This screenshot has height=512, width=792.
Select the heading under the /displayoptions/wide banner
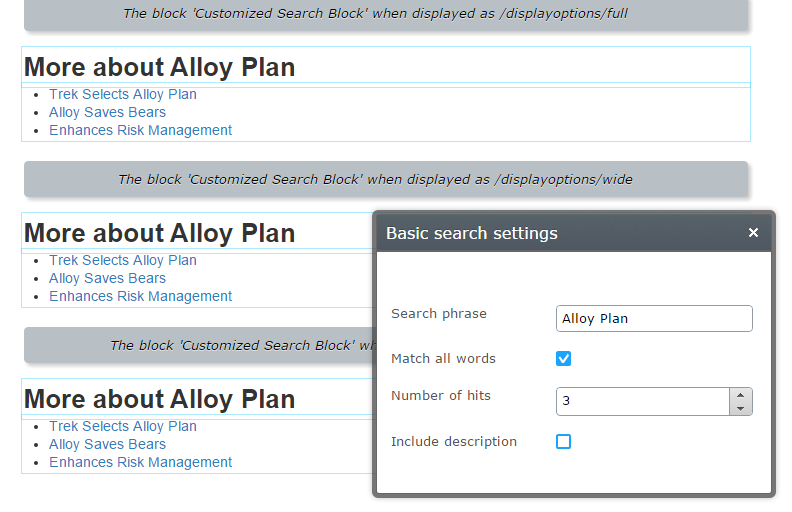pos(159,233)
